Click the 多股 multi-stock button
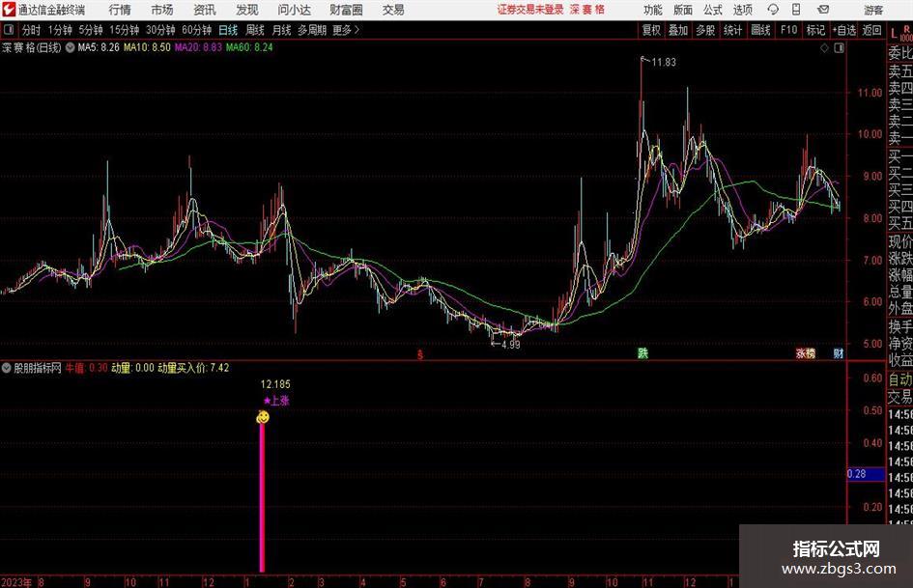Image resolution: width=913 pixels, height=588 pixels. 705,30
